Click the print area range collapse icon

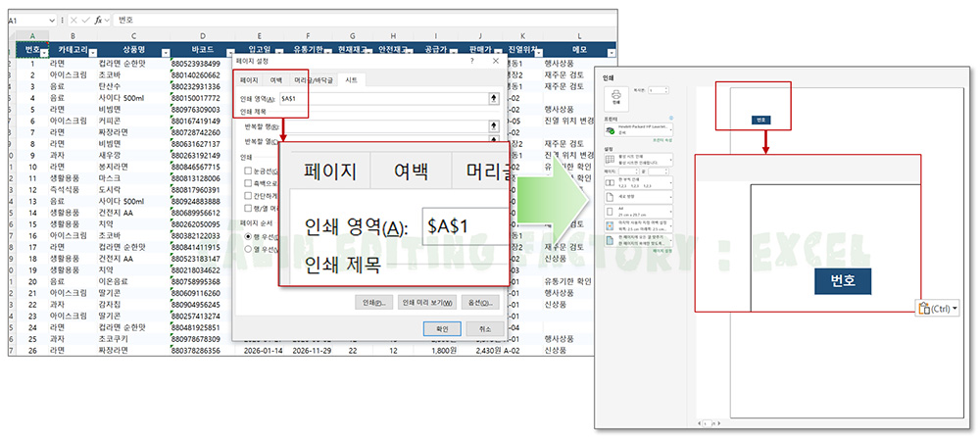tap(494, 98)
